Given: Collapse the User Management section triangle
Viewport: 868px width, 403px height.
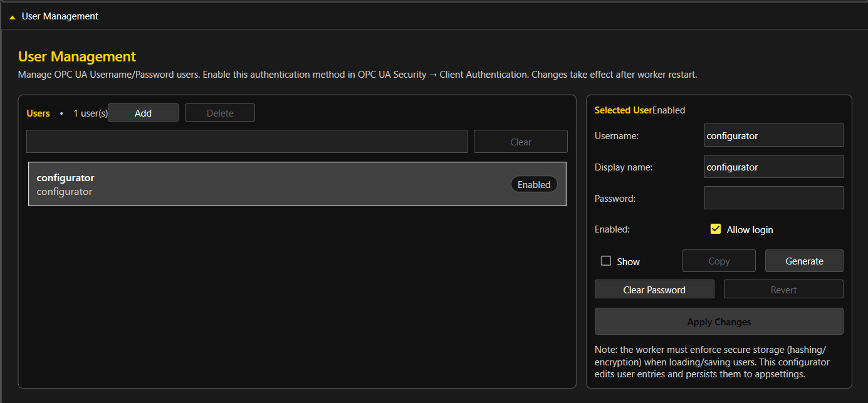Looking at the screenshot, I should pos(12,17).
